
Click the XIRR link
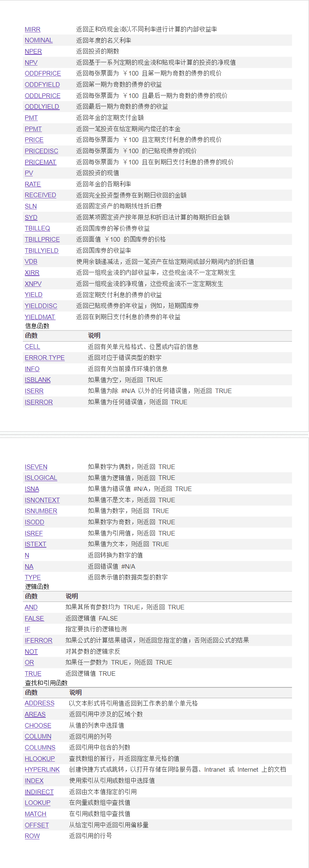coord(32,273)
